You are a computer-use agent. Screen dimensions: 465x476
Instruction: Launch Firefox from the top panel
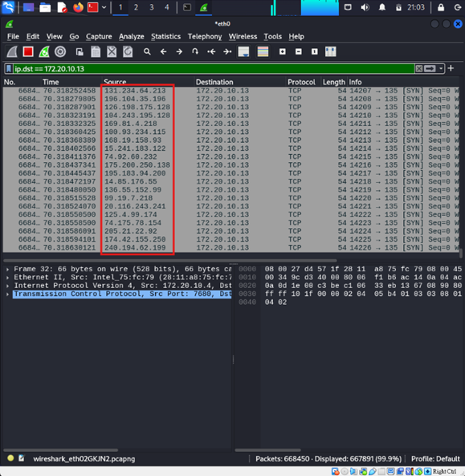(x=78, y=7)
